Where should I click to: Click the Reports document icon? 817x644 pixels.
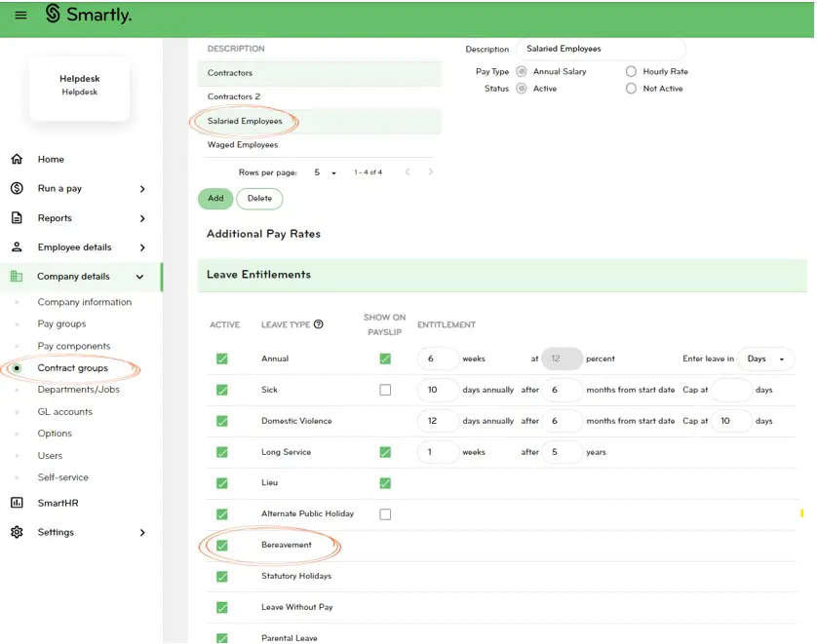tap(17, 218)
